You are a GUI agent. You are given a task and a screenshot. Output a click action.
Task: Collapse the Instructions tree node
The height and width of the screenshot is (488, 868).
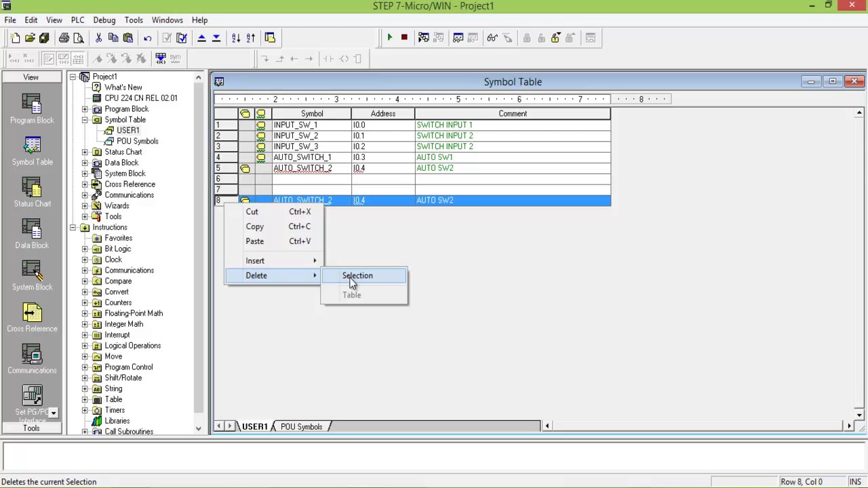coord(73,228)
